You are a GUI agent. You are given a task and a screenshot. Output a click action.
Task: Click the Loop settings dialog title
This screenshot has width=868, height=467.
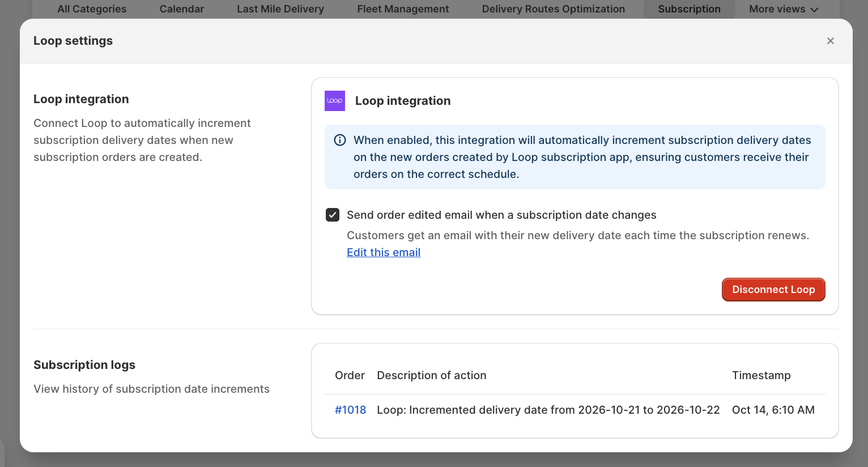73,41
